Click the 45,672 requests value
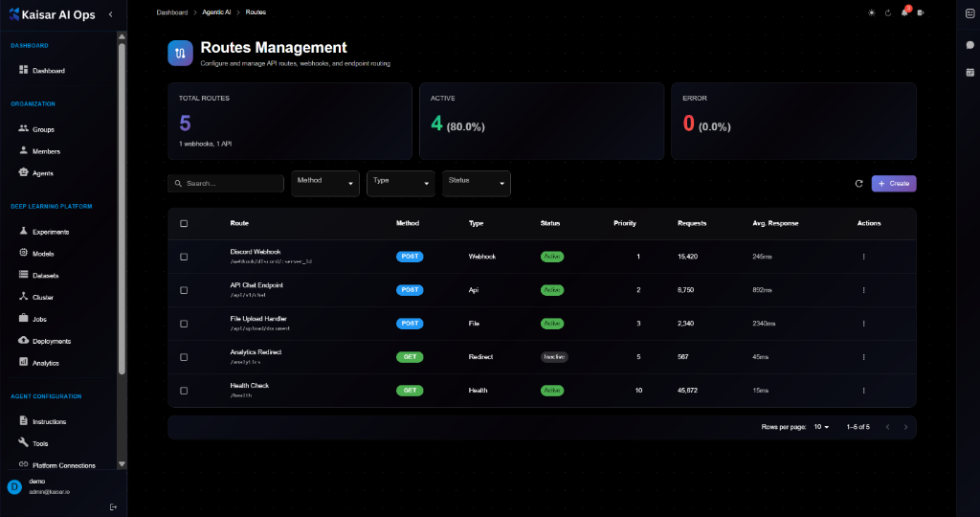The height and width of the screenshot is (517, 980). tap(687, 390)
